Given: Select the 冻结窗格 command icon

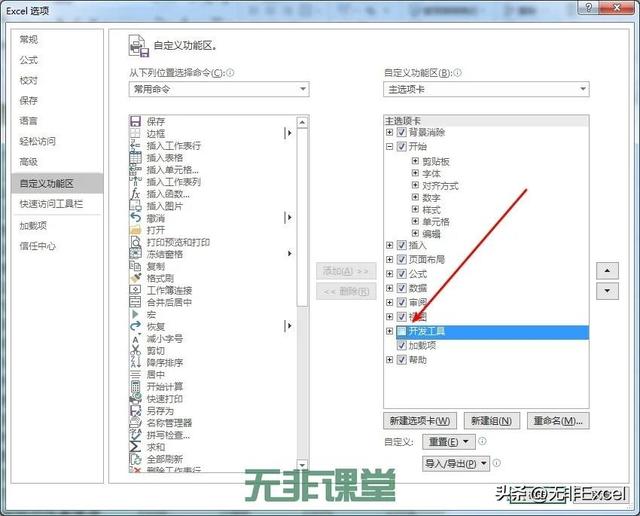Looking at the screenshot, I should pos(135,254).
